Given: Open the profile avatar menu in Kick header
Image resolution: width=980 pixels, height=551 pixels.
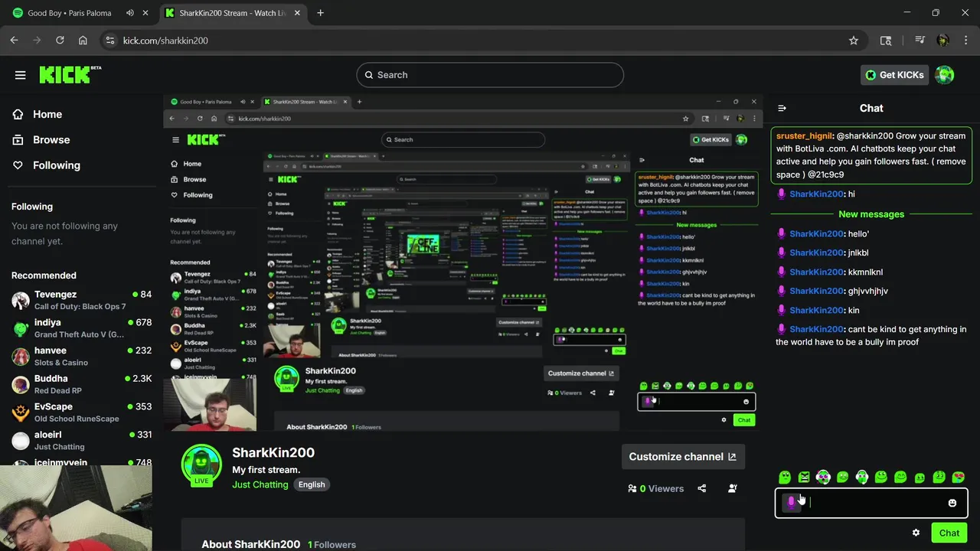Looking at the screenshot, I should [945, 75].
